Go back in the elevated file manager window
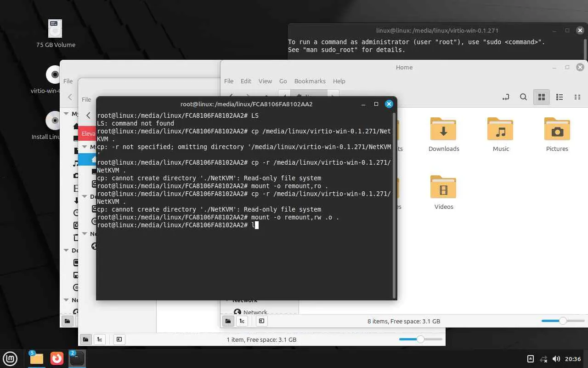This screenshot has width=588, height=368. (x=89, y=115)
